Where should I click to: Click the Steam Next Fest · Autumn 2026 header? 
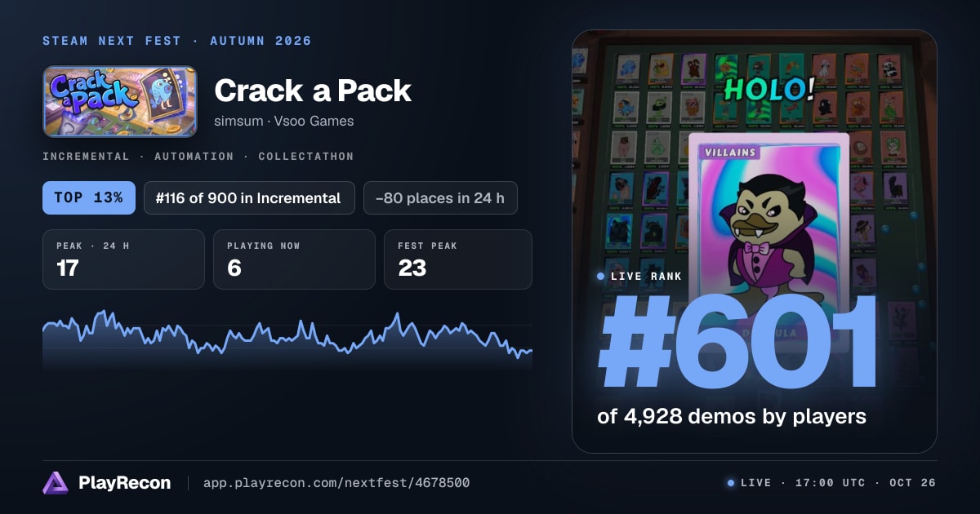[x=177, y=41]
